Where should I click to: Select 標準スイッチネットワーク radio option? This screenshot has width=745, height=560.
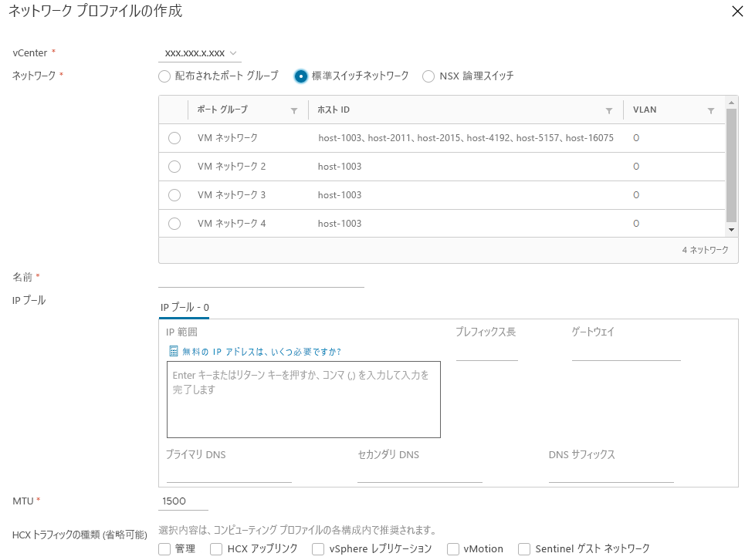(x=301, y=76)
